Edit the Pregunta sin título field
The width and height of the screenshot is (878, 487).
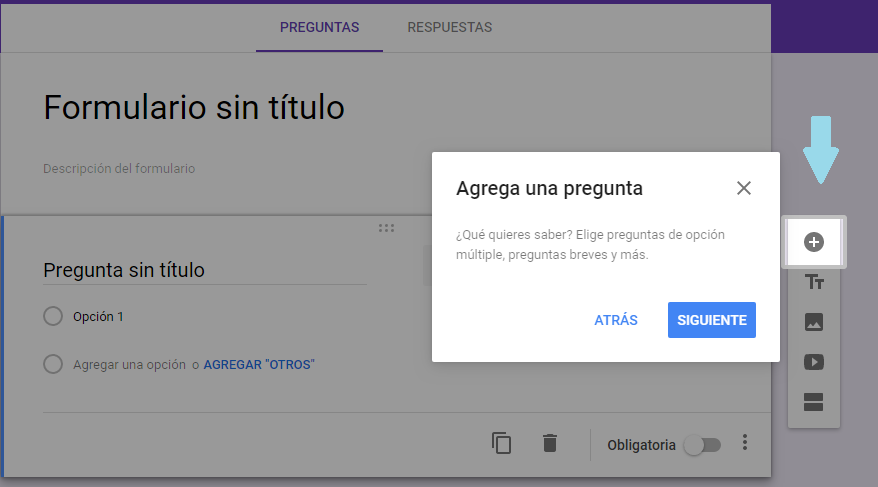(205, 270)
